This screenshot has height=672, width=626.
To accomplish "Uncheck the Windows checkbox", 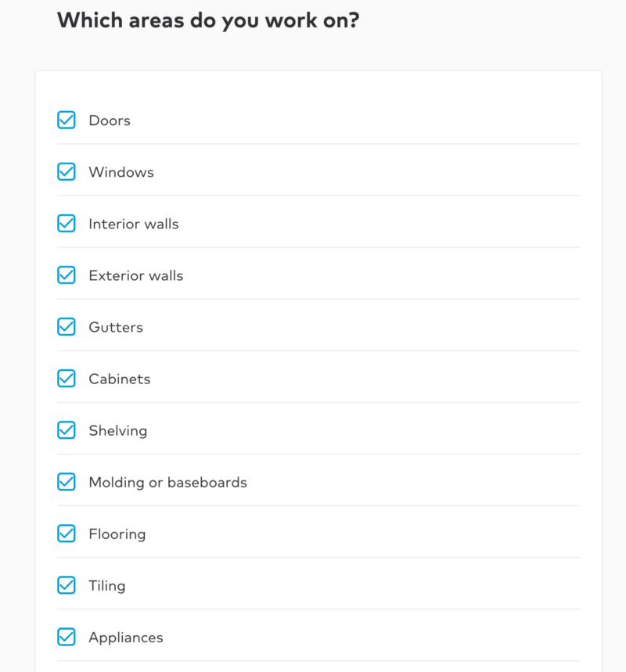I will pyautogui.click(x=67, y=172).
